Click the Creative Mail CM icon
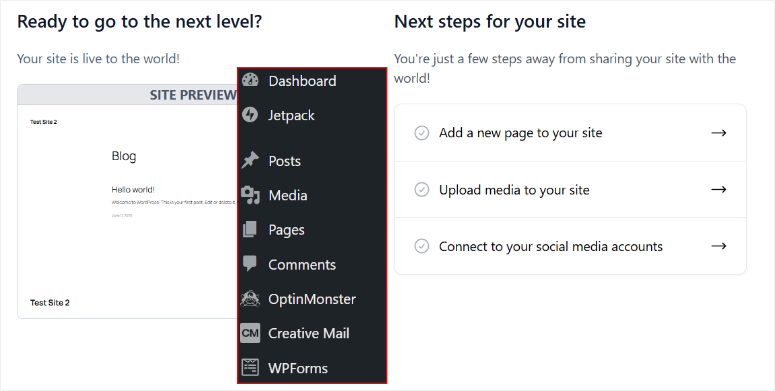The width and height of the screenshot is (775, 391). pos(250,333)
